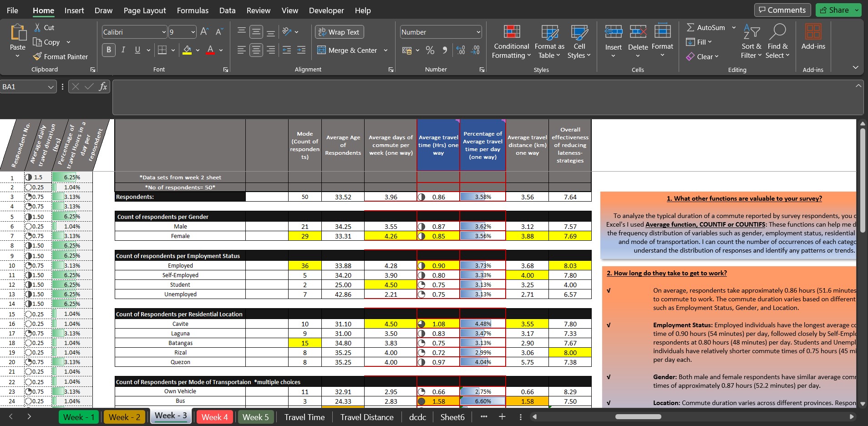Apply cell borders using the Borders icon
The image size is (868, 426).
[162, 50]
